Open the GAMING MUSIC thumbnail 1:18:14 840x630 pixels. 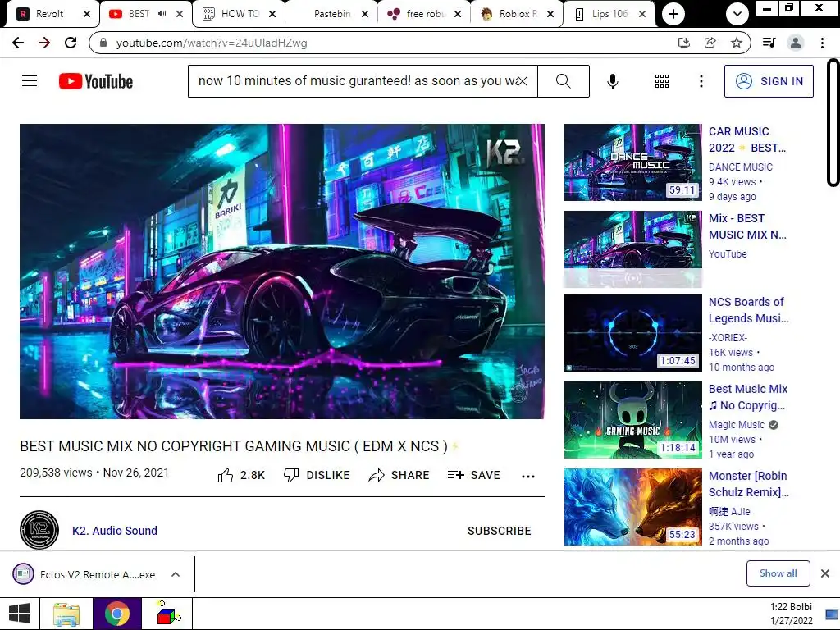coord(632,419)
